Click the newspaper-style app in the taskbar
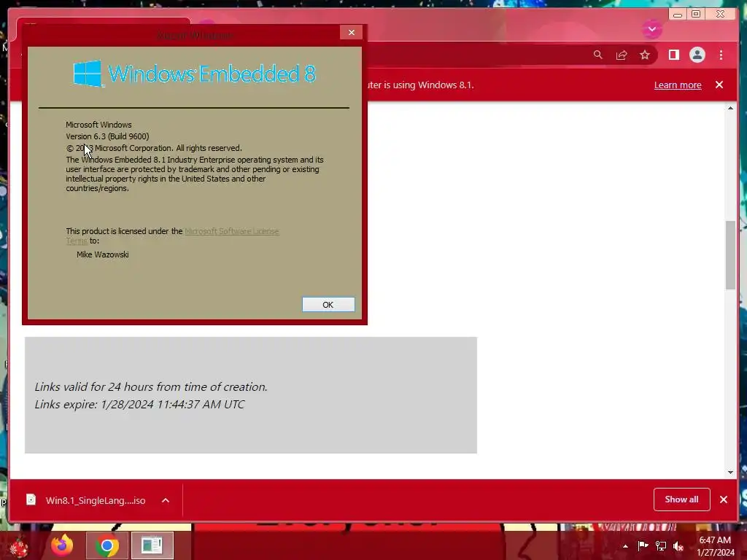 (x=152, y=545)
